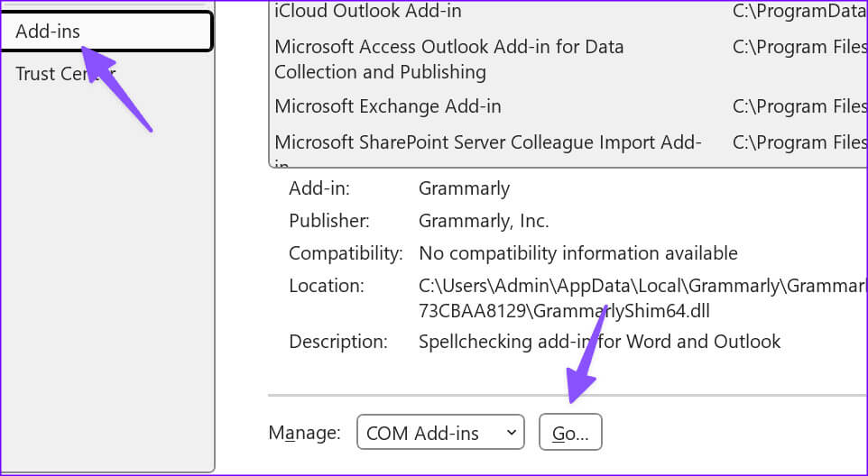Click the Program Files path of the SharePoint add-in
The height and width of the screenshot is (476, 868).
pos(800,142)
